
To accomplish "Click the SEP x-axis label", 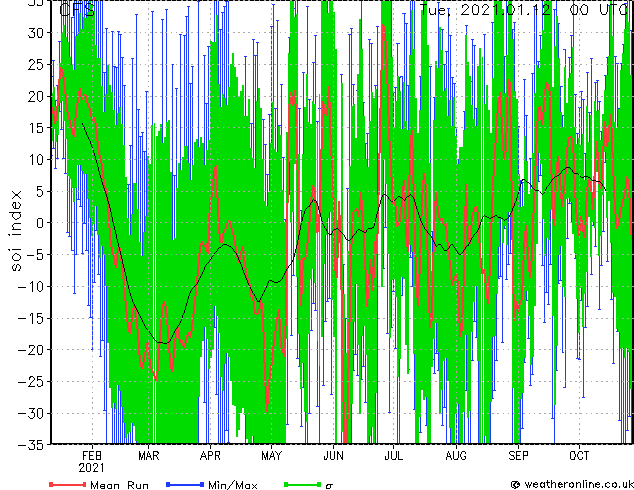I will coord(518,456).
